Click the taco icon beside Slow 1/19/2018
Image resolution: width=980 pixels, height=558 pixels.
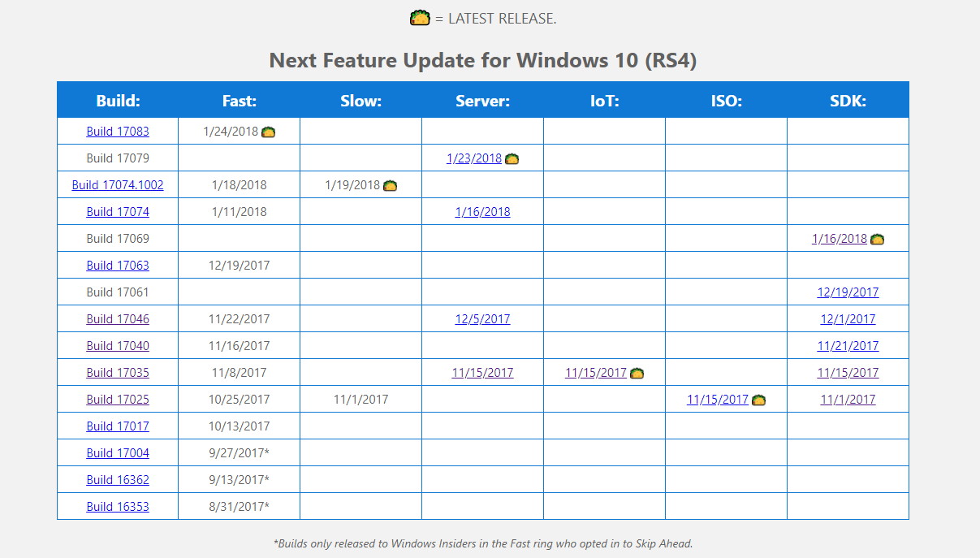coord(390,185)
